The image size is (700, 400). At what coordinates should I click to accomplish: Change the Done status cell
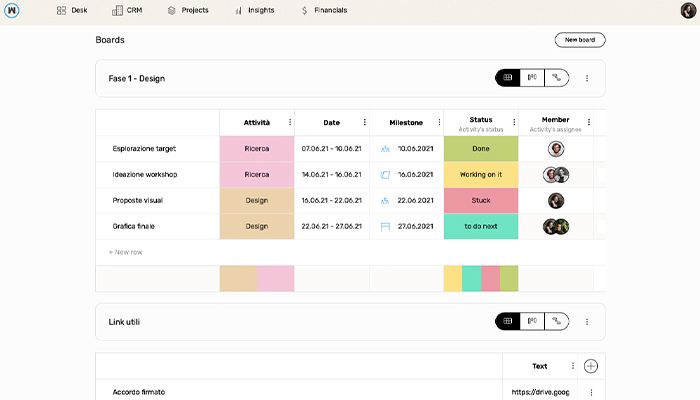click(481, 149)
